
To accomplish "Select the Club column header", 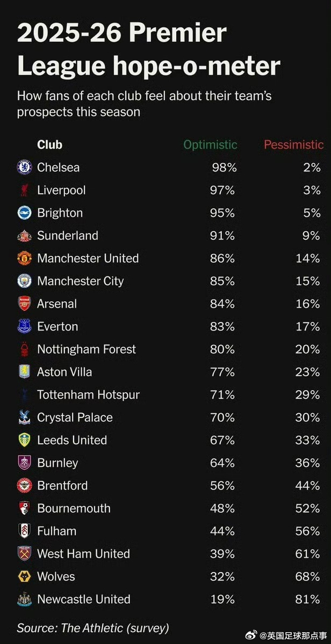I will coord(49,145).
